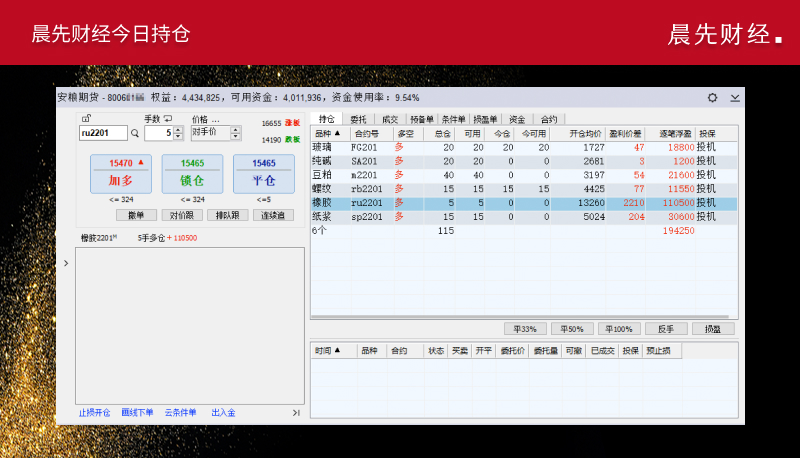This screenshot has width=800, height=458.
Task: Switch to the 委托 tab
Action: click(x=358, y=118)
